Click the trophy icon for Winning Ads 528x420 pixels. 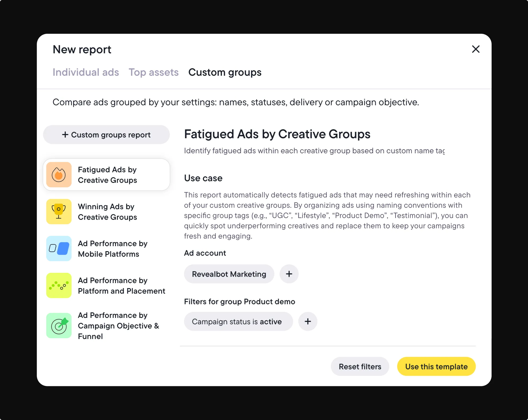tap(59, 212)
